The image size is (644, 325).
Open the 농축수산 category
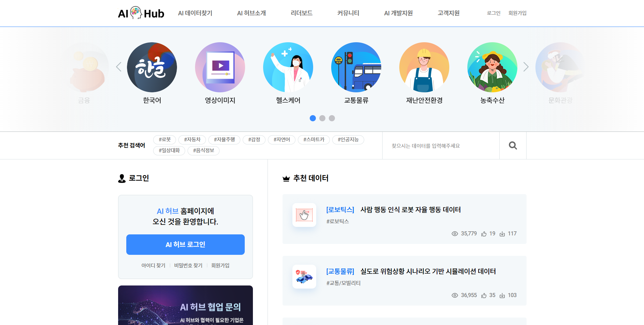[x=492, y=67]
